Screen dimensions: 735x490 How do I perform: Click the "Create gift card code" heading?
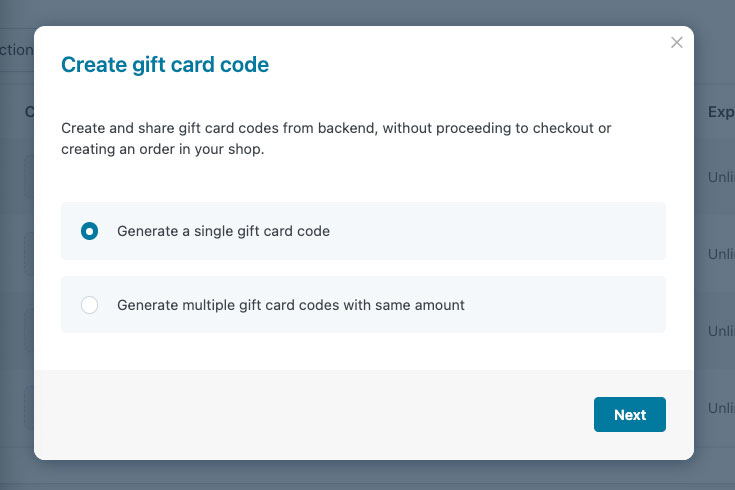pyautogui.click(x=165, y=65)
